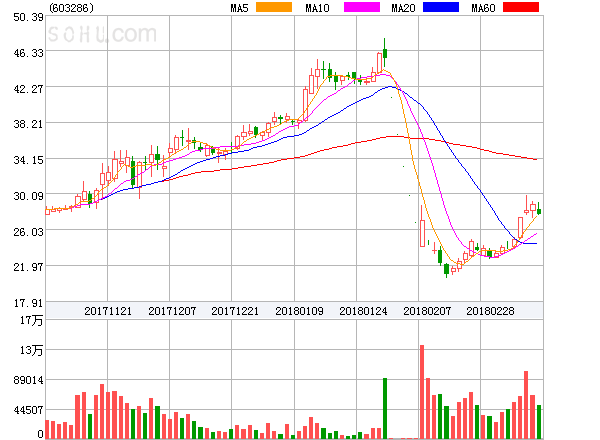Click the 20180228 date label
Viewport: 600px width, 440px height.
[x=490, y=311]
